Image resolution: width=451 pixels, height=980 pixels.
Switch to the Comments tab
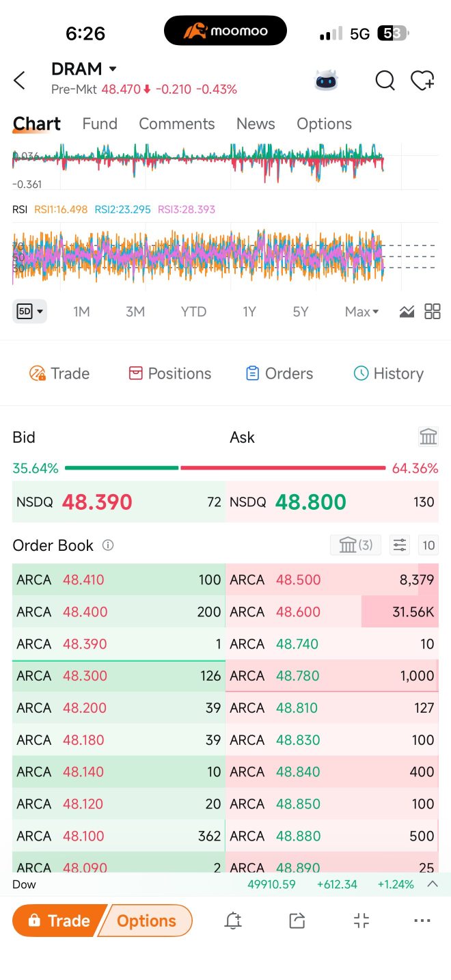pyautogui.click(x=177, y=124)
